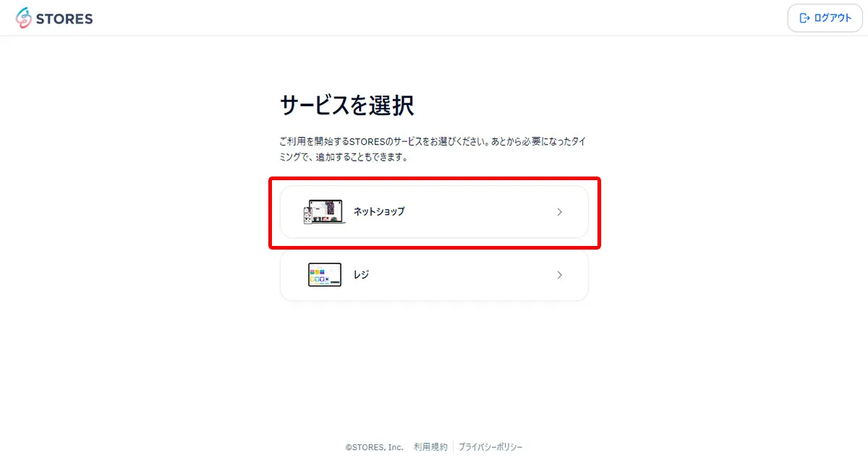Open the 利用規約 terms link
Image resolution: width=868 pixels, height=463 pixels.
tap(430, 446)
